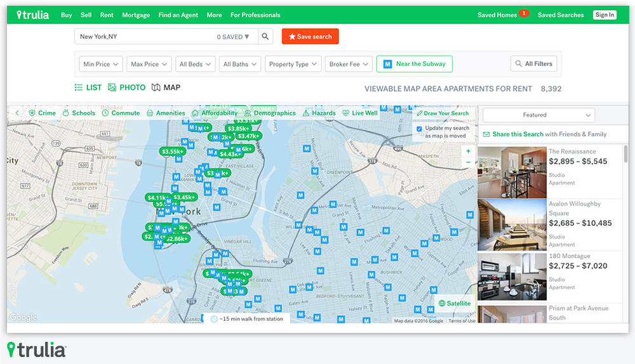
Task: Click the $4.43k+ map marker
Action: click(230, 154)
